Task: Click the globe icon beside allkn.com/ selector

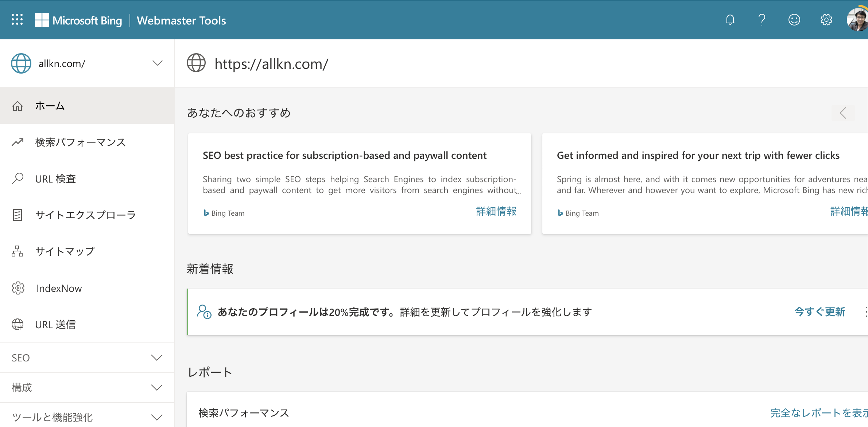Action: 21,63
